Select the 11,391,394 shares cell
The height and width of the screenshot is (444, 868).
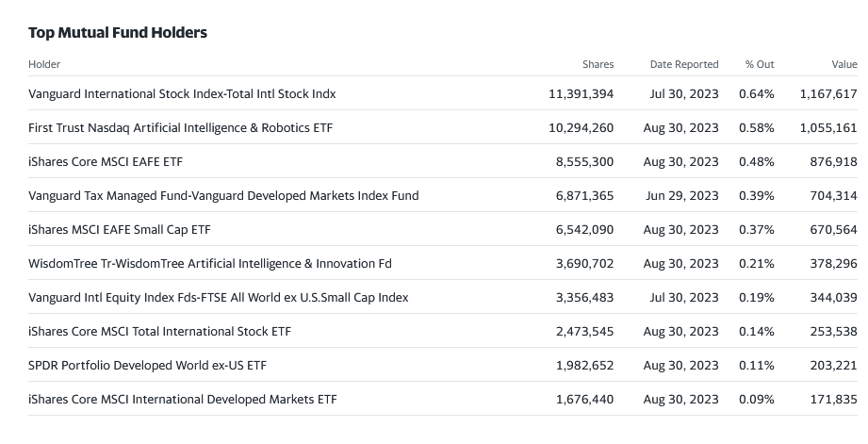coord(581,93)
